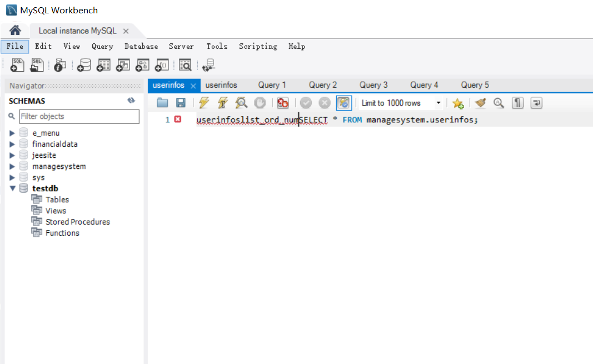Viewport: 593px width, 364px height.
Task: Create new stored procedure icon
Action: 143,65
